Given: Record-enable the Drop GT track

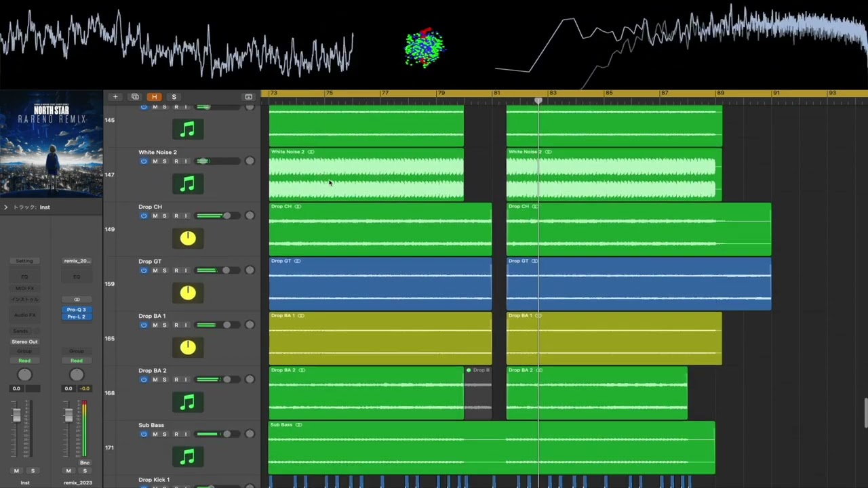Looking at the screenshot, I should pyautogui.click(x=176, y=270).
